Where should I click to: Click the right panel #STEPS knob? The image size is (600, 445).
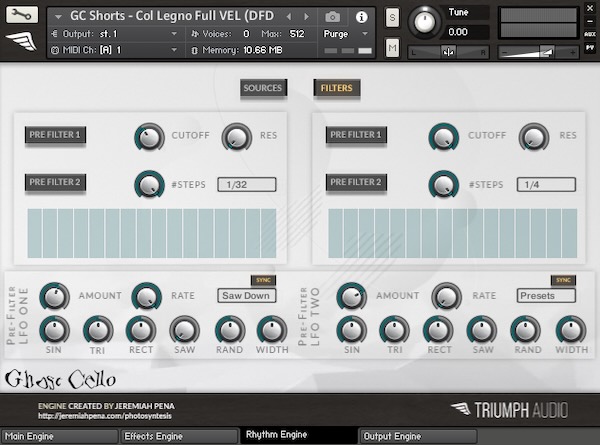[x=443, y=185]
